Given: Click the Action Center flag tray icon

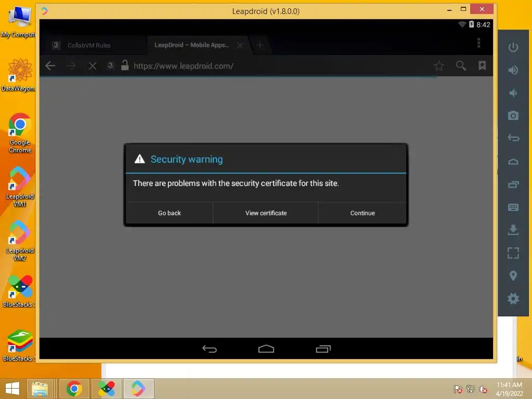Looking at the screenshot, I should tap(458, 389).
